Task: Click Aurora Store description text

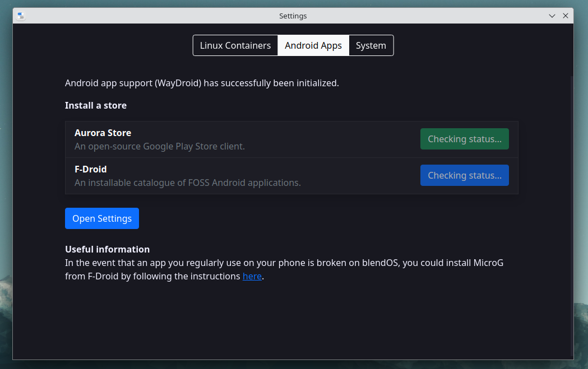Action: [160, 147]
